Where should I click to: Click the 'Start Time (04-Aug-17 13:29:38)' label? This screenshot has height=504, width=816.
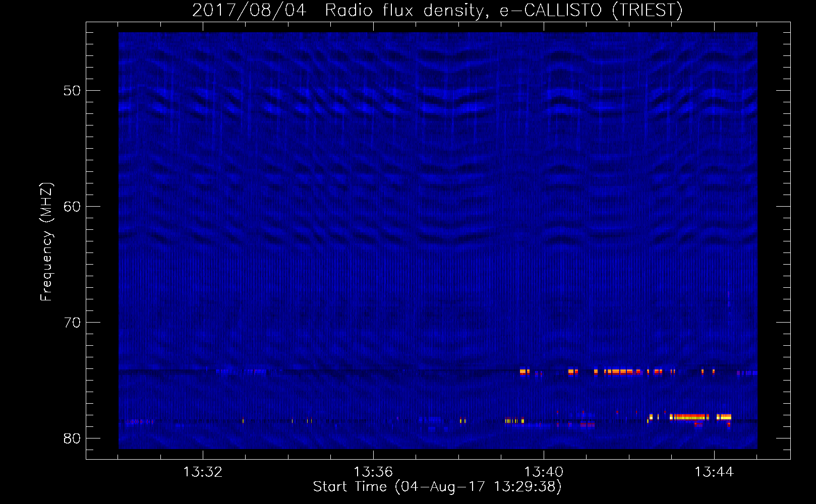point(437,487)
